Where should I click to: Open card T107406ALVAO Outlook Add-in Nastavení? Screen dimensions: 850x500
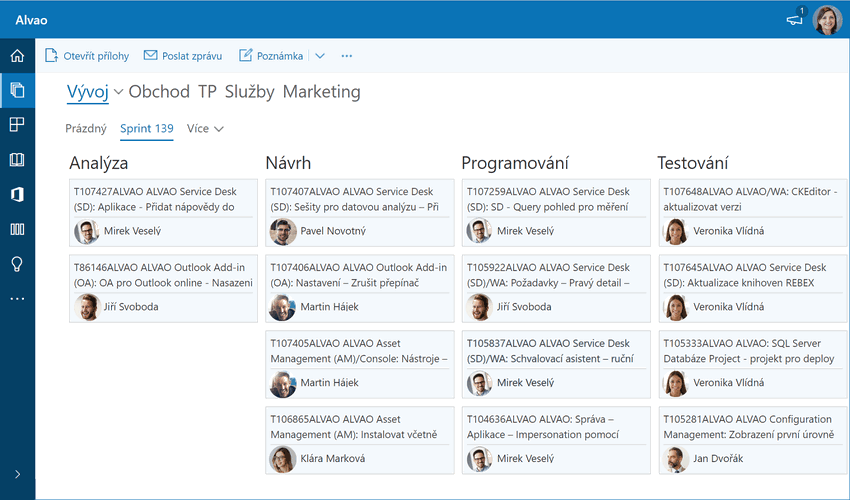(359, 289)
